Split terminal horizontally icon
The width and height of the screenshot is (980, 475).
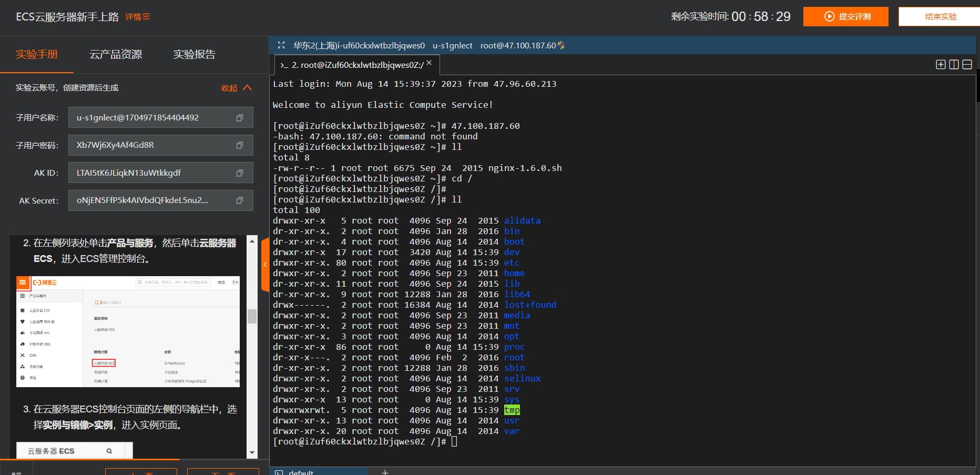967,64
